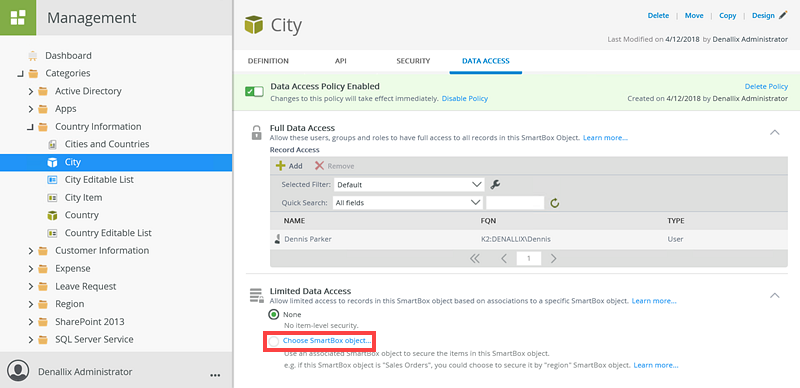Viewport: 800px width, 388px height.
Task: Collapse the Full Data Access section
Action: click(774, 132)
